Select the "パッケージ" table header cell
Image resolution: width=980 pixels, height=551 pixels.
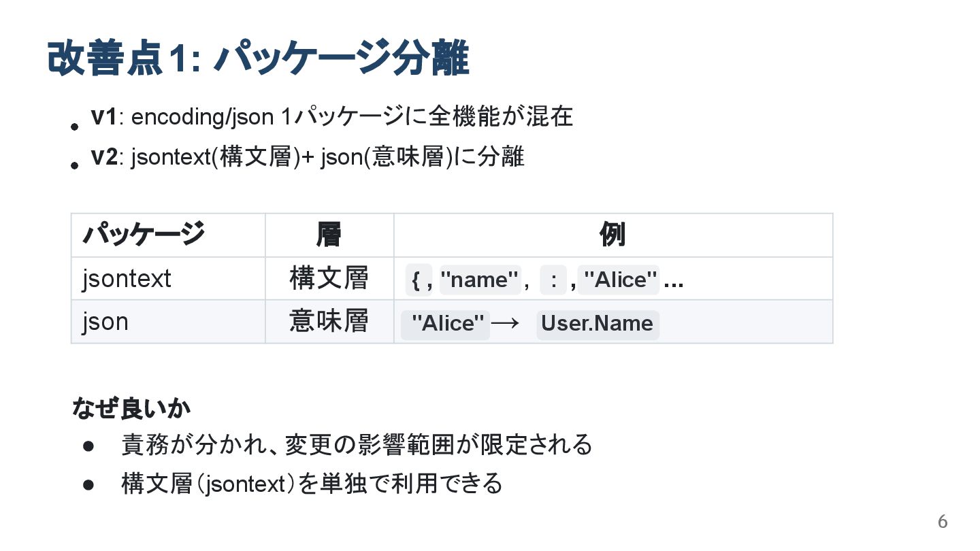(144, 235)
